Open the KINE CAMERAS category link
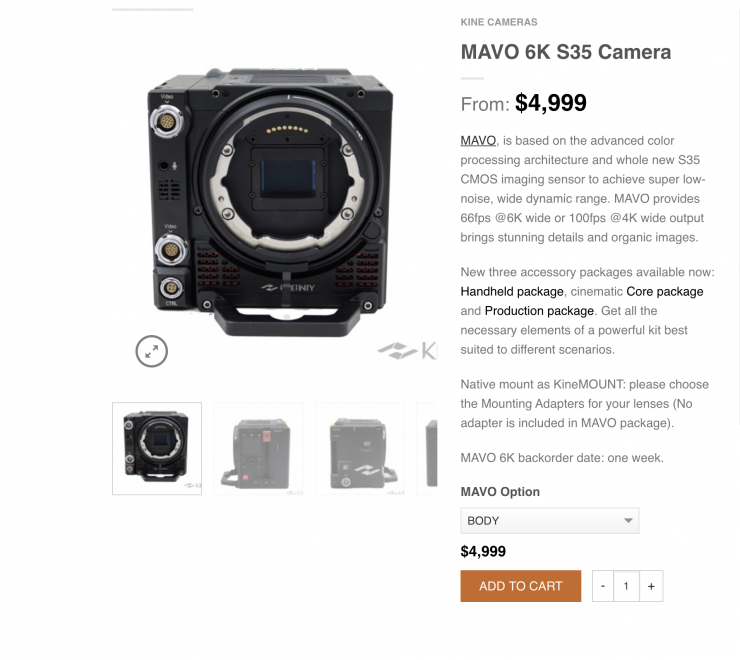 click(499, 22)
